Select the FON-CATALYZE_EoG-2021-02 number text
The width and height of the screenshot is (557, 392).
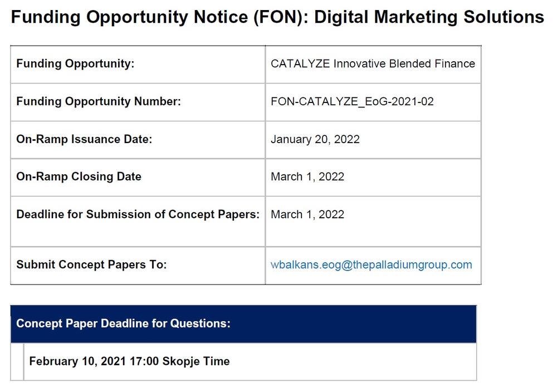352,102
